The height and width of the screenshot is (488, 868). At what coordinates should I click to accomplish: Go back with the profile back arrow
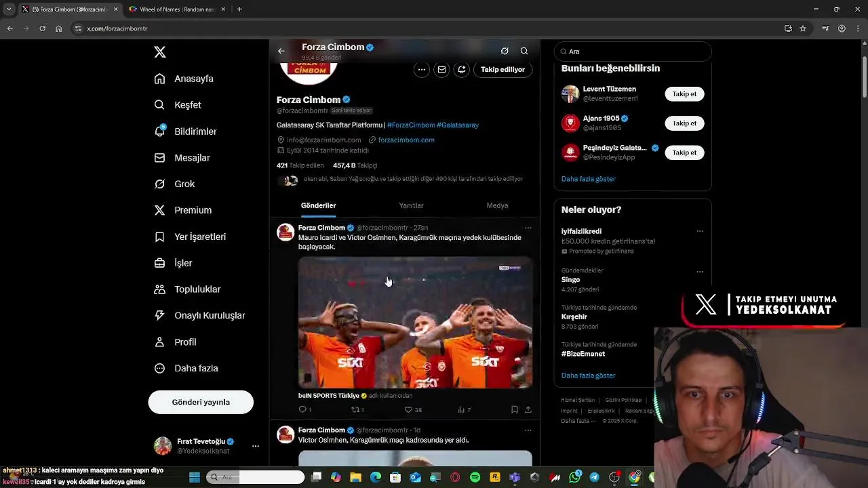(281, 51)
